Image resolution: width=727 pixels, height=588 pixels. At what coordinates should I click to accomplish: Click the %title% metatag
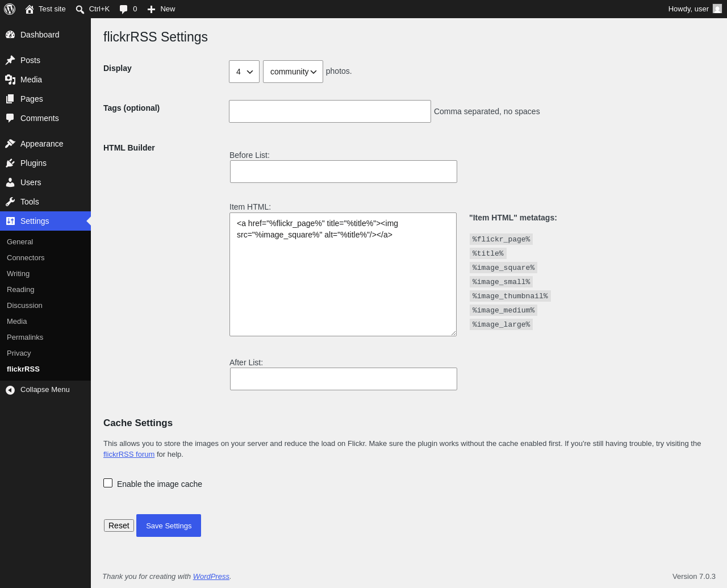tap(488, 253)
